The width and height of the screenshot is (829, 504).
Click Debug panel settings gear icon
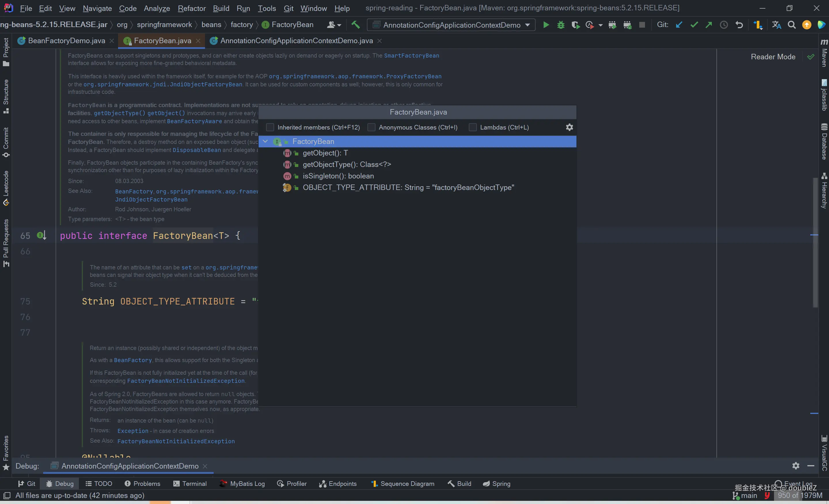[x=796, y=466]
